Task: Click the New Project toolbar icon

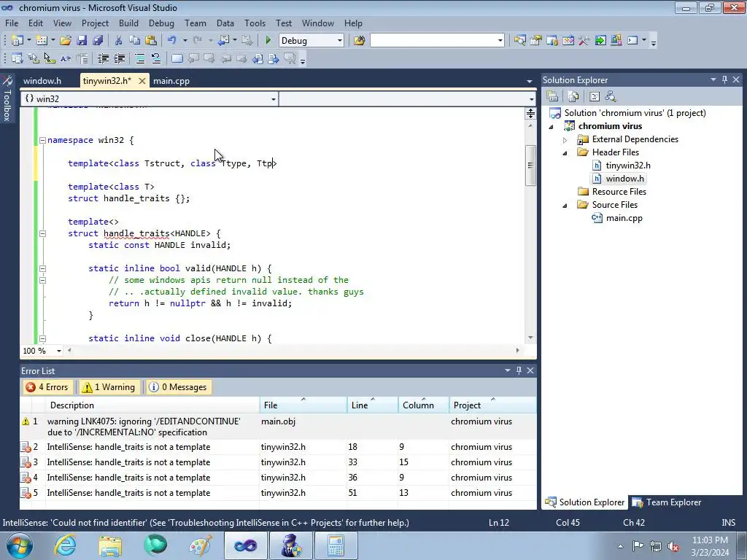Action: tap(18, 41)
